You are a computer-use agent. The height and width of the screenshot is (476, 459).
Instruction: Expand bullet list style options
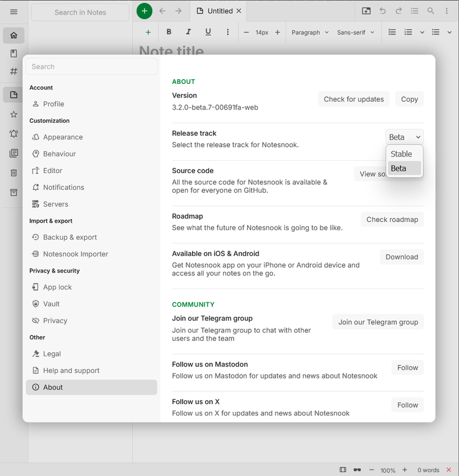tap(449, 32)
